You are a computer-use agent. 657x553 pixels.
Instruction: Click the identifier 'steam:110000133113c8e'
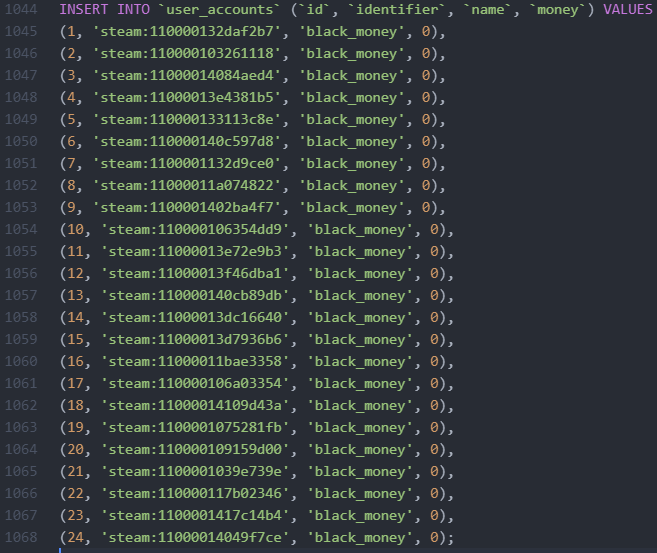tap(187, 119)
